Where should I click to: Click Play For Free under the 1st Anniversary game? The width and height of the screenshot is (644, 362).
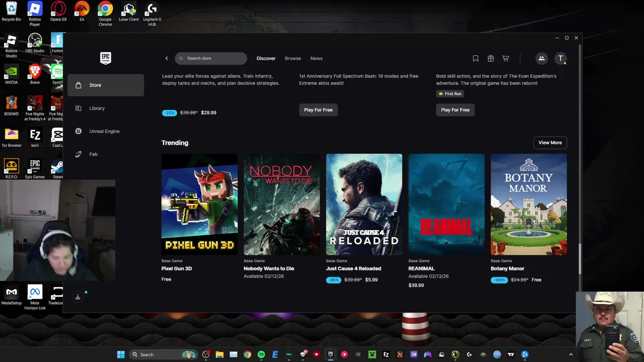(318, 110)
